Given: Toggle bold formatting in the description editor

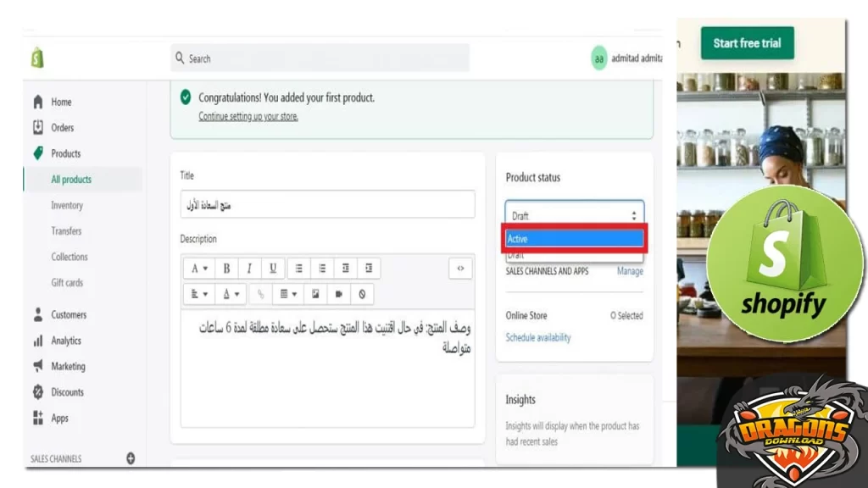Looking at the screenshot, I should point(226,269).
